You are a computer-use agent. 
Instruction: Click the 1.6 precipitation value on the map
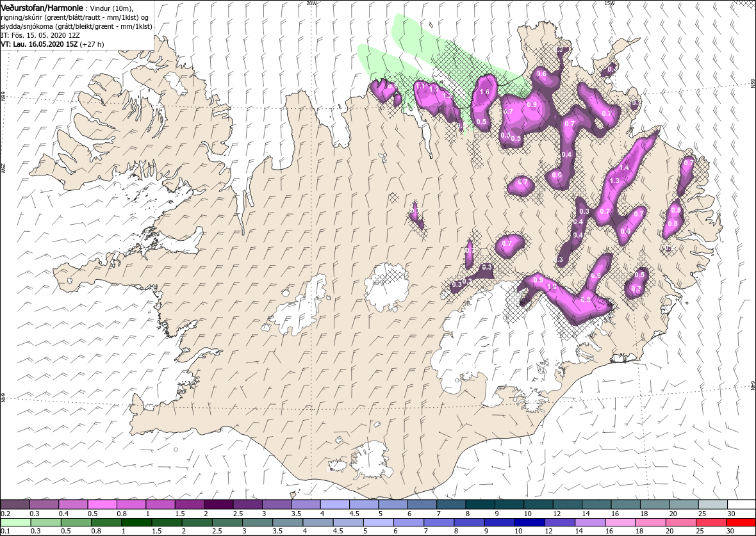point(485,92)
